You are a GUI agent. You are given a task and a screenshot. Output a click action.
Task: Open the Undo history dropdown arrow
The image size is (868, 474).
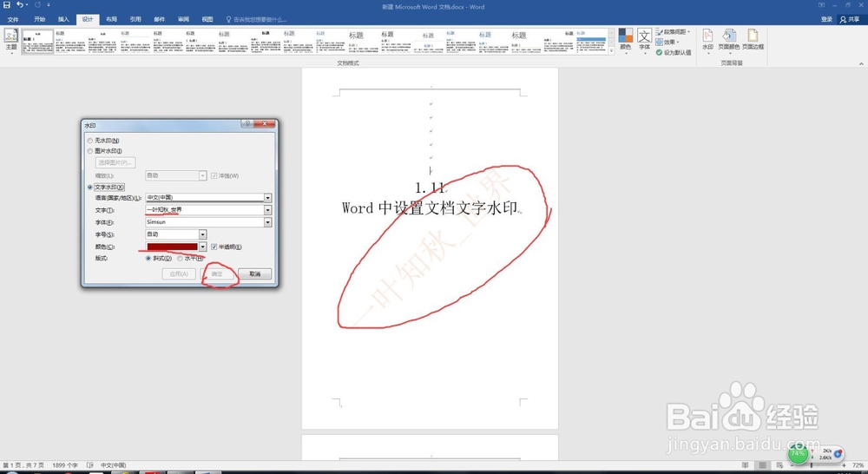[x=27, y=5]
